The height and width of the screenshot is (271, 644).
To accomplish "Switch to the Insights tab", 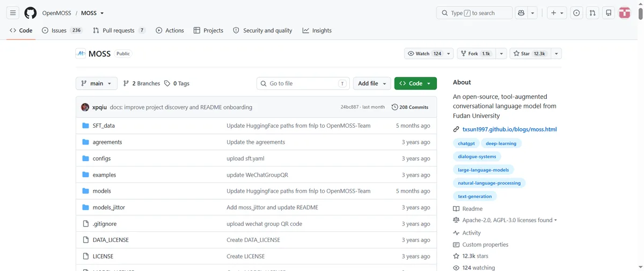I will [x=317, y=31].
